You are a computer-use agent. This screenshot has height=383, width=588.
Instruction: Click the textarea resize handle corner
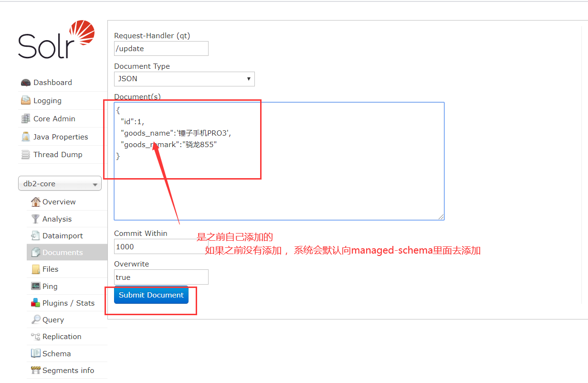coord(441,217)
